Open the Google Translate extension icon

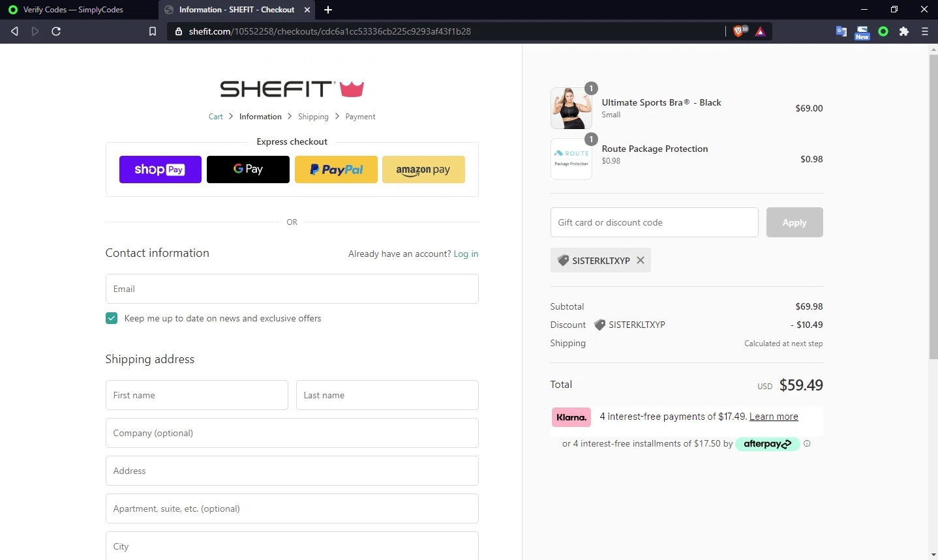(841, 31)
